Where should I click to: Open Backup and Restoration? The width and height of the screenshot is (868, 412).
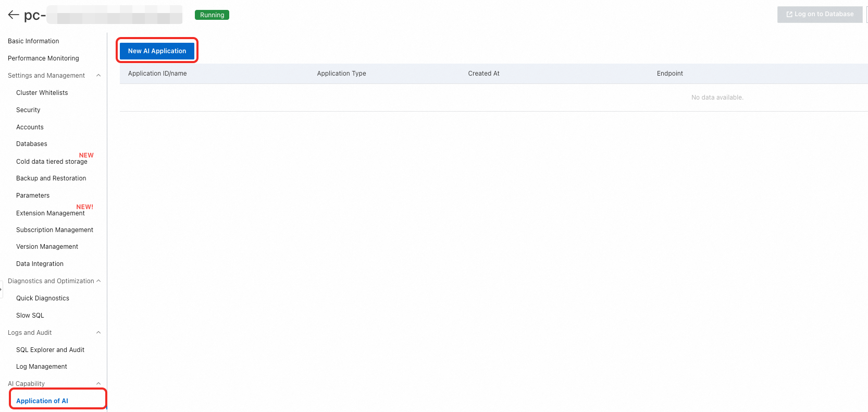51,178
